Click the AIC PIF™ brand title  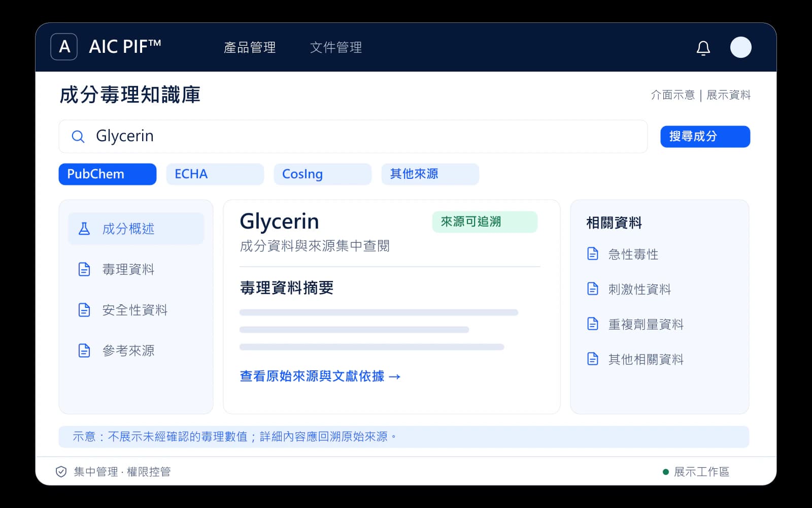pos(125,47)
